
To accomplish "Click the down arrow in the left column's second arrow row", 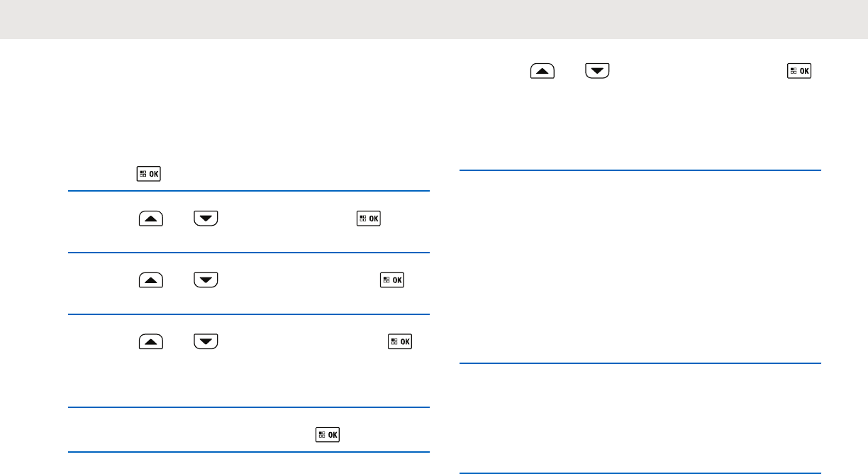I will [x=206, y=280].
